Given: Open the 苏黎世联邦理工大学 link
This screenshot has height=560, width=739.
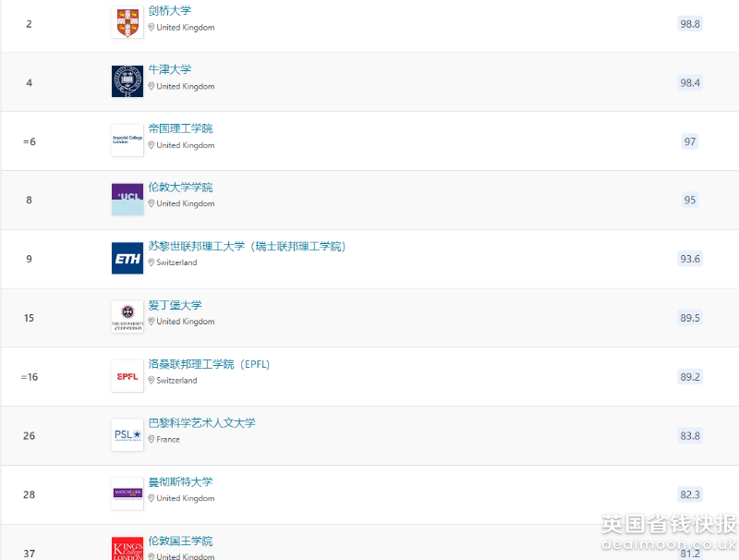Looking at the screenshot, I should (247, 246).
